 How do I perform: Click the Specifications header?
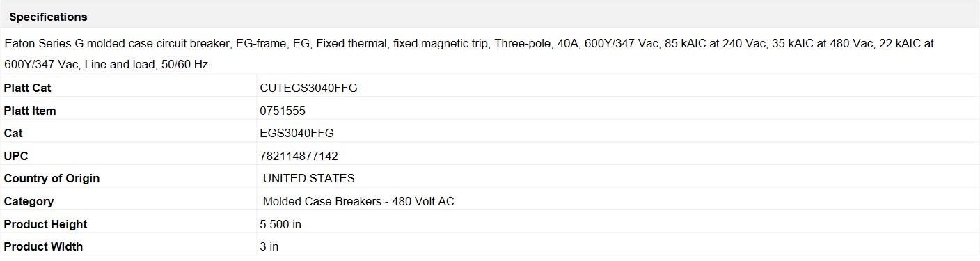point(48,17)
